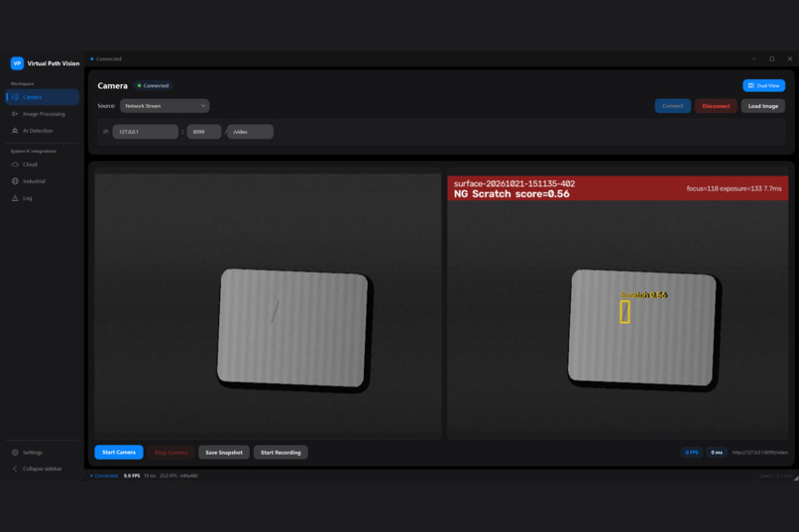Open the Settings page
Screen dimensions: 799x532
(43, 453)
